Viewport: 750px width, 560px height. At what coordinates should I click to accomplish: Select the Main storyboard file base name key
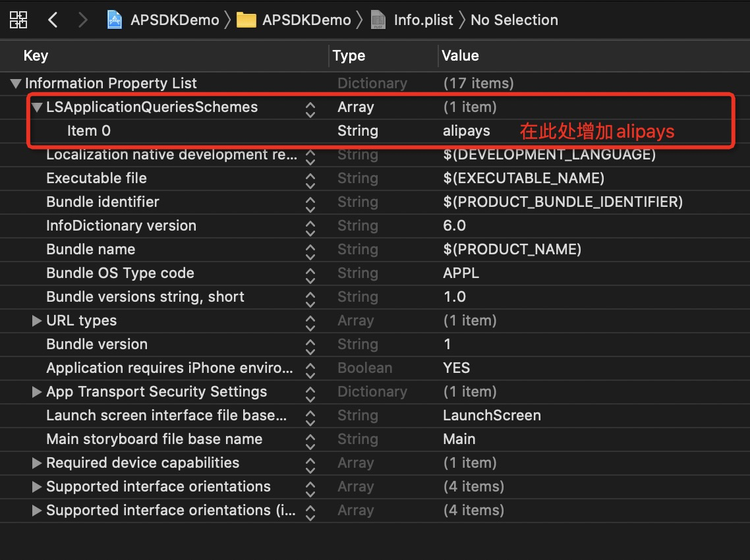point(154,439)
